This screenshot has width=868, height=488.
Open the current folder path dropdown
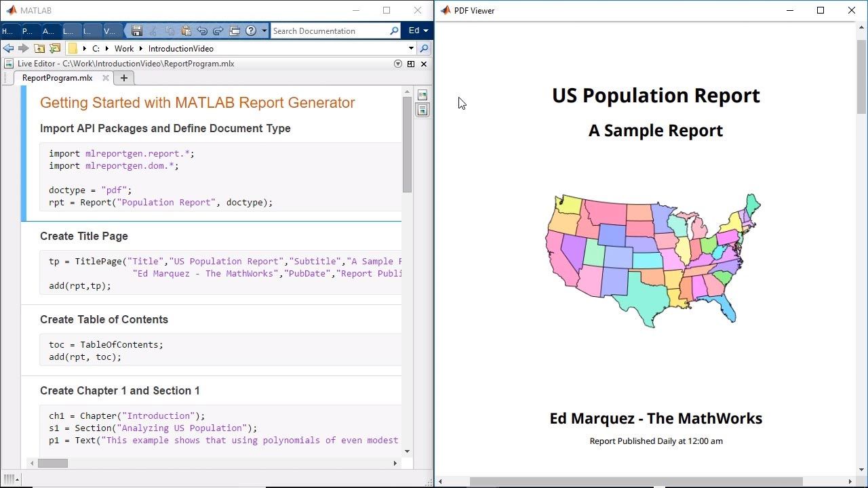[x=411, y=49]
